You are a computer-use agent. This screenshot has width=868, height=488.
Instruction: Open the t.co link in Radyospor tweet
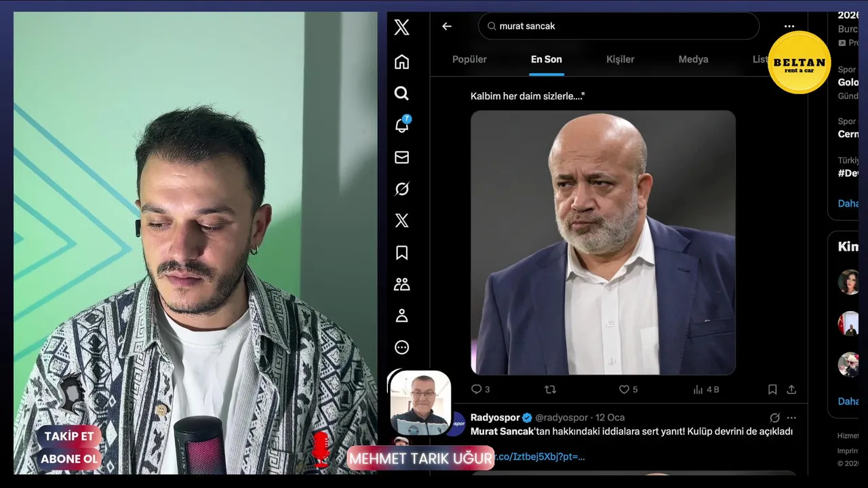(x=539, y=457)
